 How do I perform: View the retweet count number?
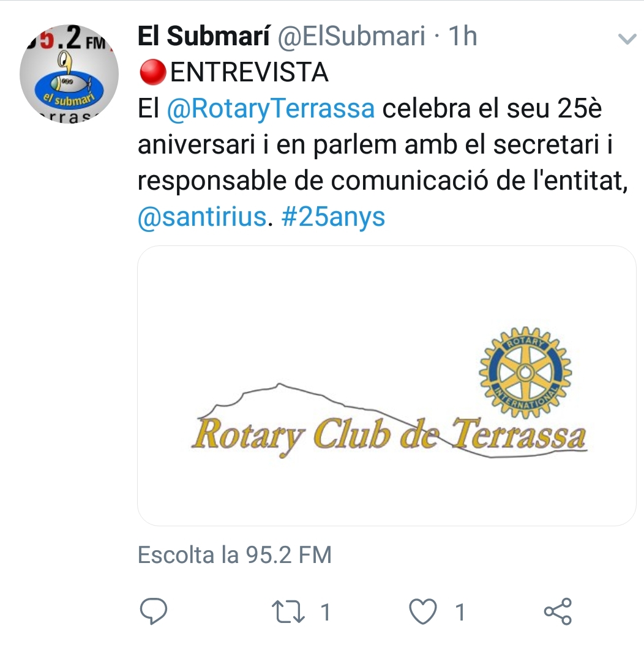tap(326, 612)
